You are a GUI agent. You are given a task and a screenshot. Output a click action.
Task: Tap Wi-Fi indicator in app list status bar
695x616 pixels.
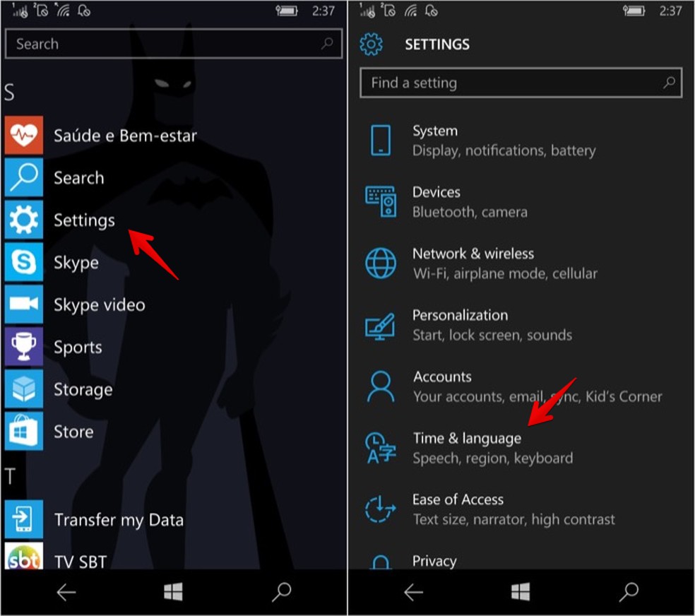pyautogui.click(x=62, y=9)
